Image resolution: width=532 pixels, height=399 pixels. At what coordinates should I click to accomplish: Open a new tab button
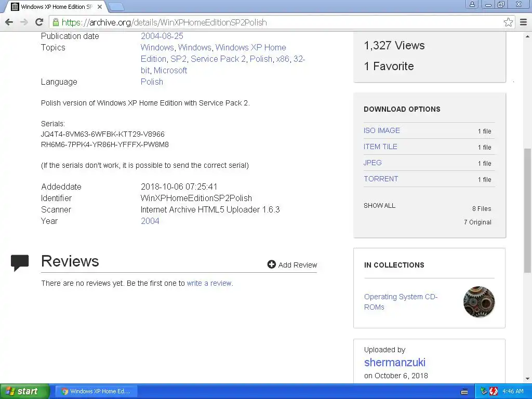[116, 7]
